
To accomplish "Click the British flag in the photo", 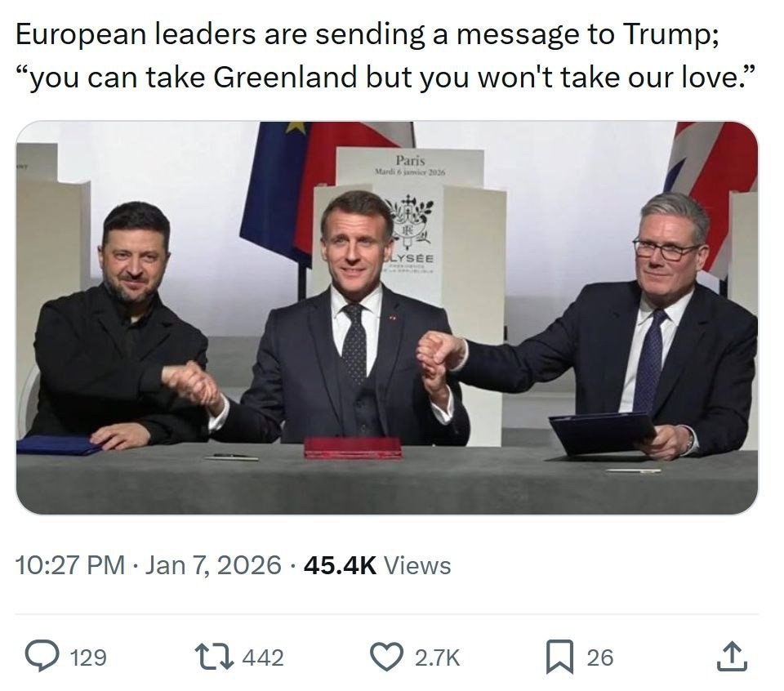I will 712,176.
